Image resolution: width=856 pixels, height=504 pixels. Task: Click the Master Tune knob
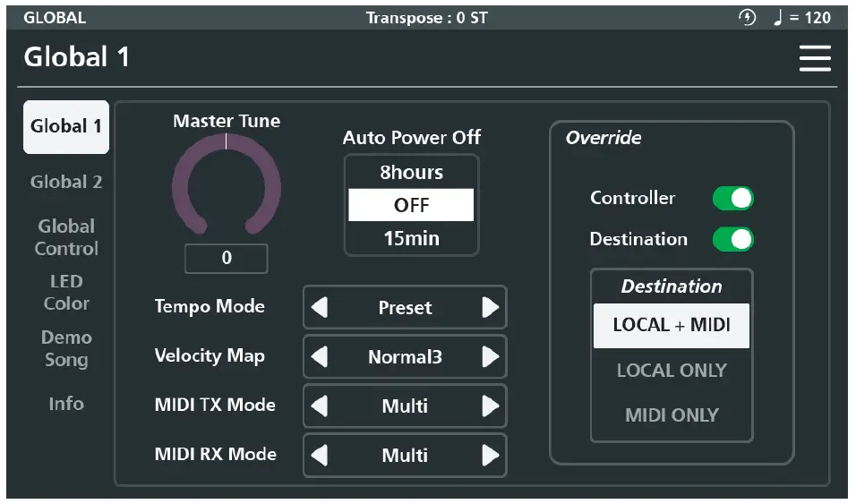coord(226,185)
